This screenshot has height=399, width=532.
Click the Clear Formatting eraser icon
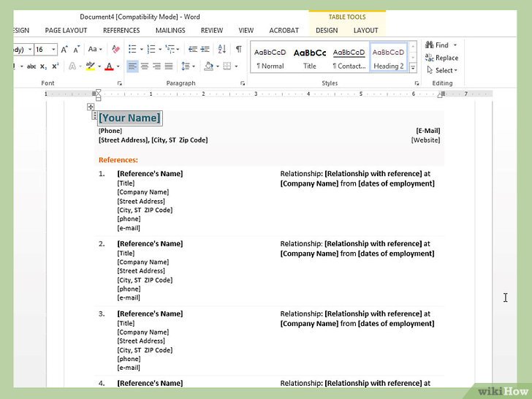tap(115, 50)
